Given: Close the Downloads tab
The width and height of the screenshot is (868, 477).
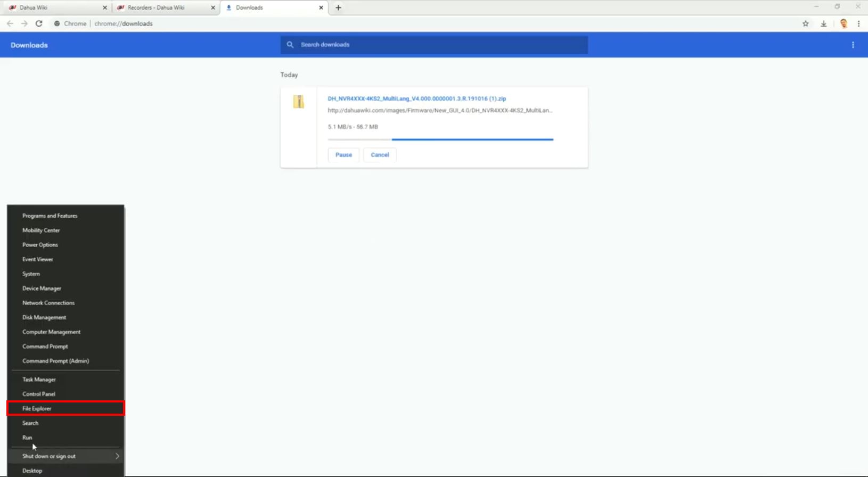Looking at the screenshot, I should (321, 7).
